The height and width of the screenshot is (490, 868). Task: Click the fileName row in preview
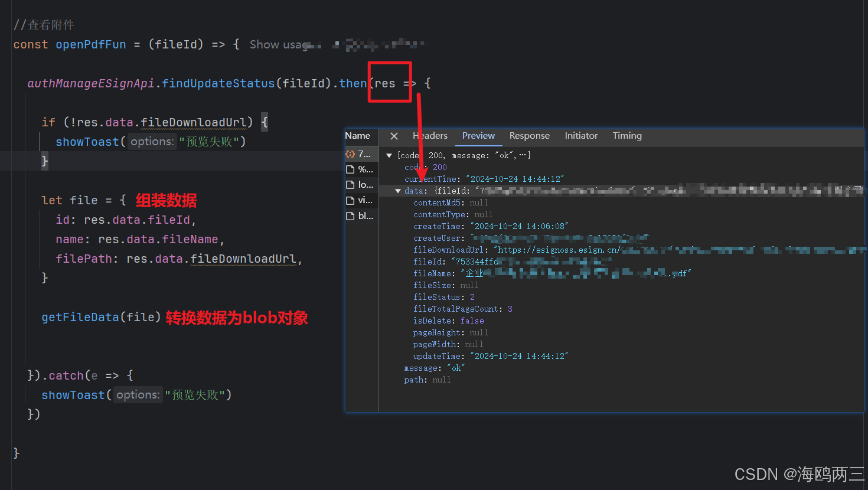[552, 273]
